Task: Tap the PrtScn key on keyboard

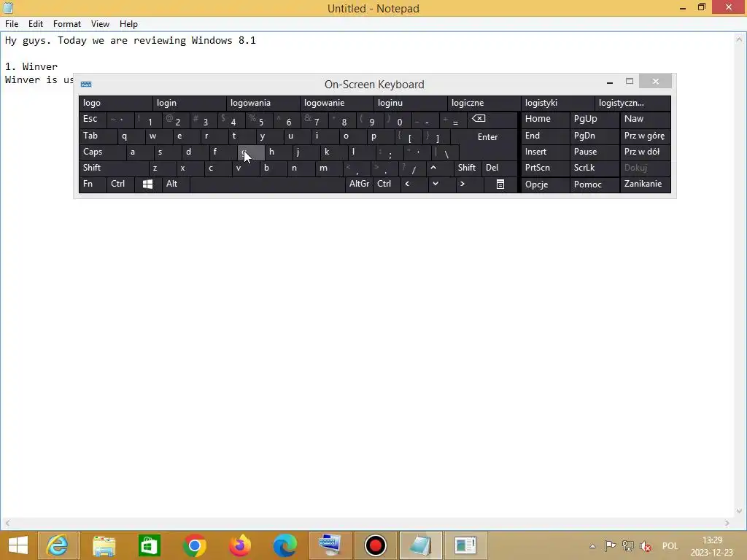Action: 545,168
